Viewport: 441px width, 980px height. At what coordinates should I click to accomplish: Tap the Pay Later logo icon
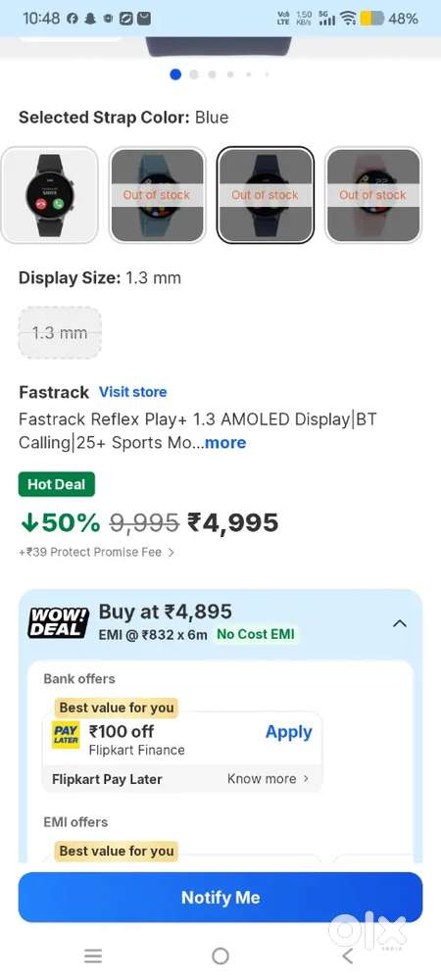tap(66, 734)
